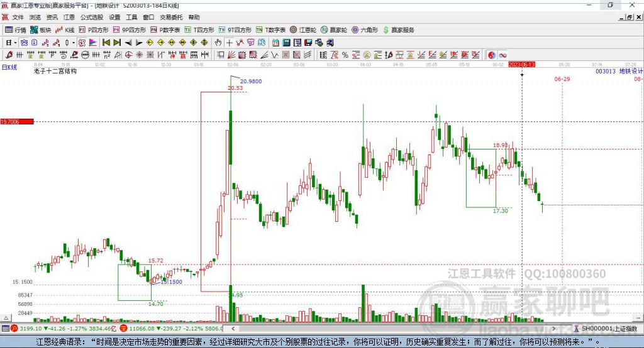Click the red 19.7006 price label
This screenshot has width=644, height=348.
[17, 121]
